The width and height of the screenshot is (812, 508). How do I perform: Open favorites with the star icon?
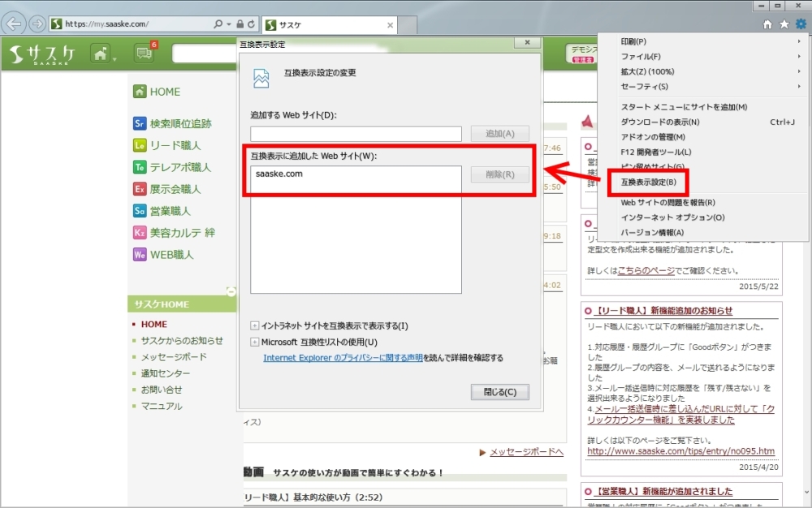coord(784,24)
